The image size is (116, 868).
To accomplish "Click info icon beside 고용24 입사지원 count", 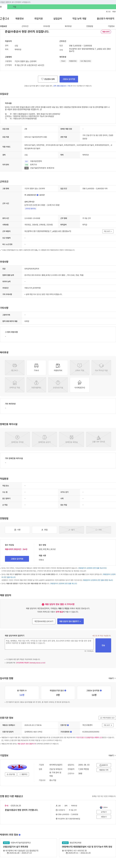I will click(x=101, y=690).
